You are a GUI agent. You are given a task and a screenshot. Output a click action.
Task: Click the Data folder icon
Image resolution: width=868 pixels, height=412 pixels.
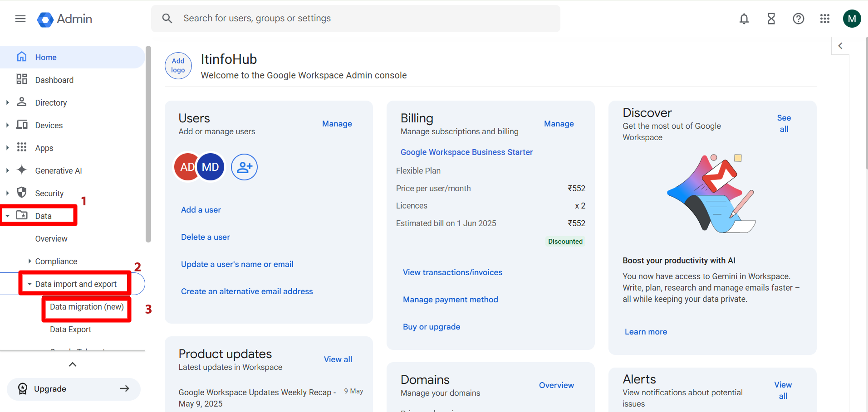point(22,215)
